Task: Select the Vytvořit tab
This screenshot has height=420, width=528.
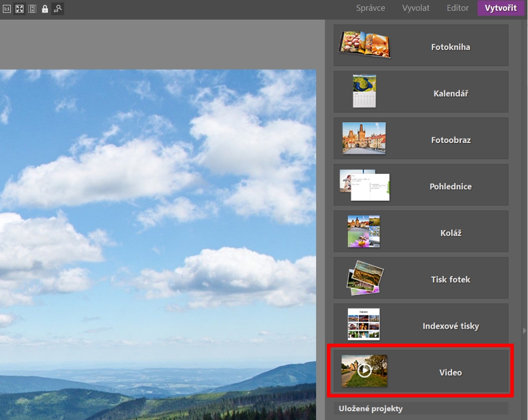Action: click(x=501, y=8)
